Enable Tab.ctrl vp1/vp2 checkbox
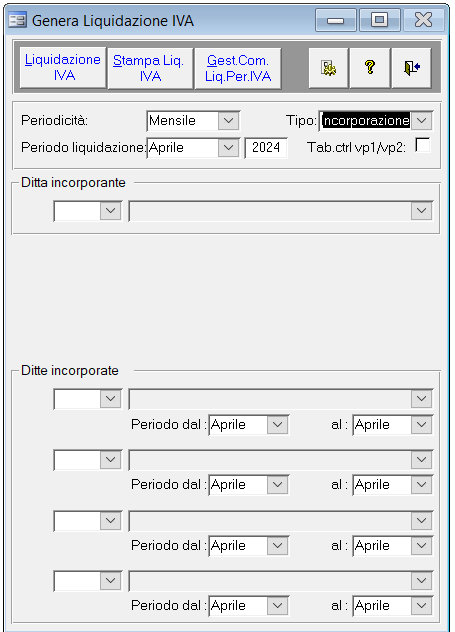This screenshot has height=632, width=455. (422, 145)
